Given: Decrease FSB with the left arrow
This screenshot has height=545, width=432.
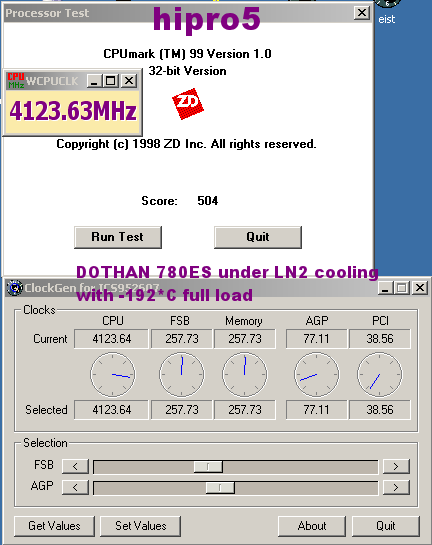Looking at the screenshot, I should (x=75, y=466).
